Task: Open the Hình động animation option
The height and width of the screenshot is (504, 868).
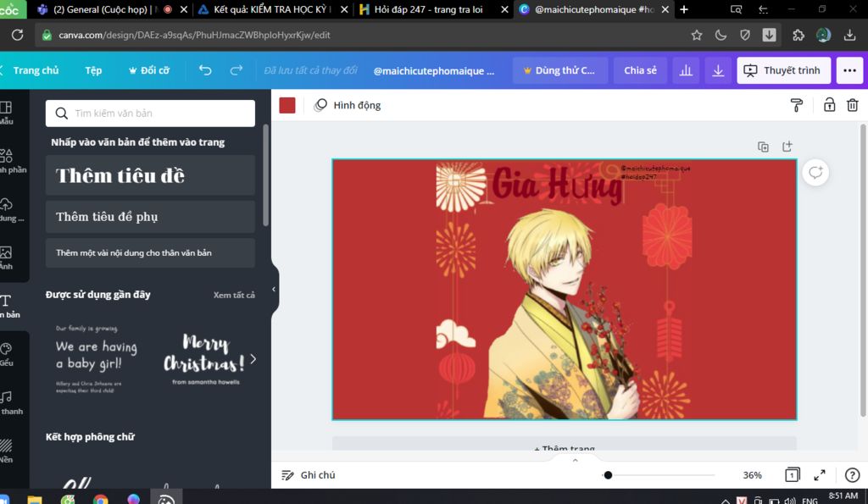Action: [348, 105]
